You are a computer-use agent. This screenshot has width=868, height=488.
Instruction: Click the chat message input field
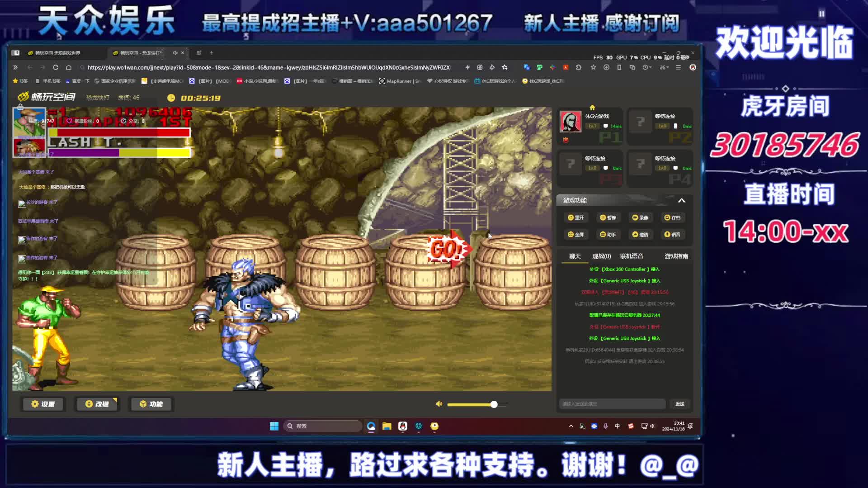coord(612,404)
